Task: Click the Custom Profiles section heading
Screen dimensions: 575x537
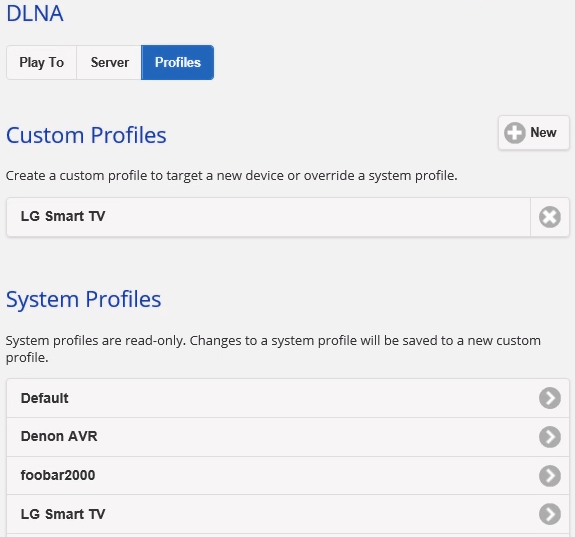Action: tap(86, 135)
